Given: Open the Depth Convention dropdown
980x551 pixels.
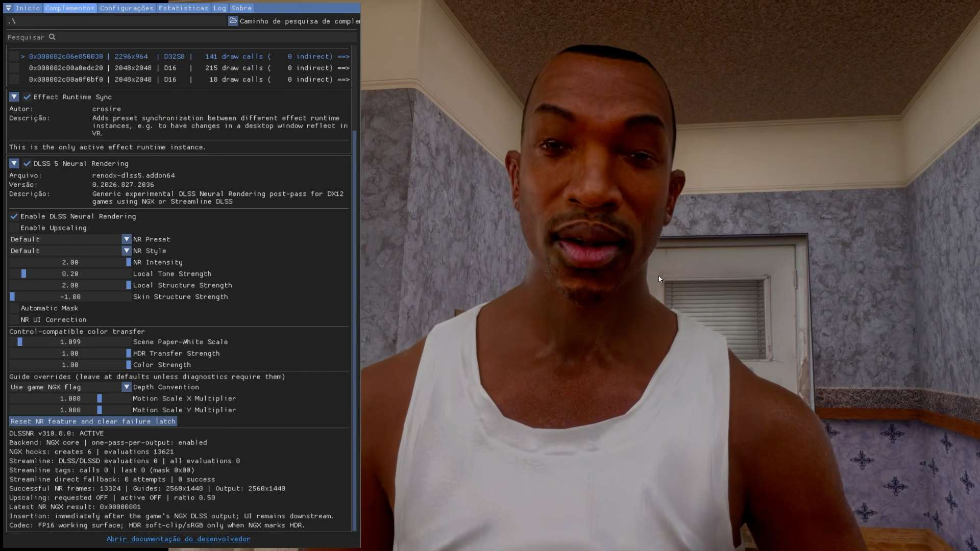Looking at the screenshot, I should [70, 387].
